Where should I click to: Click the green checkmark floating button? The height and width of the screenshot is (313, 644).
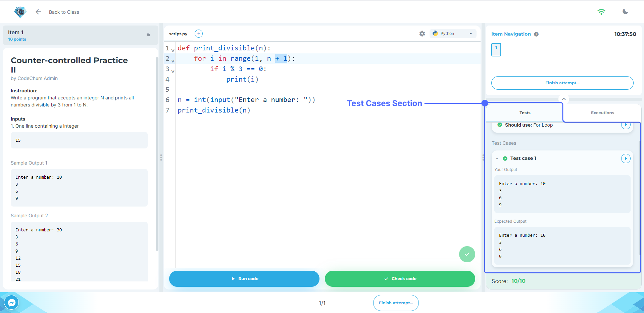[467, 254]
